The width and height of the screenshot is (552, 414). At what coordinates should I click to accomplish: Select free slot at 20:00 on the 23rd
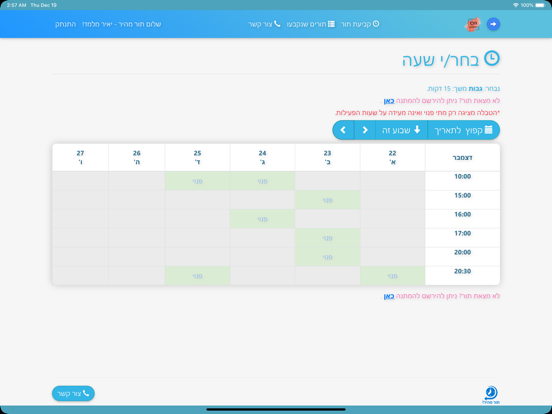(327, 257)
